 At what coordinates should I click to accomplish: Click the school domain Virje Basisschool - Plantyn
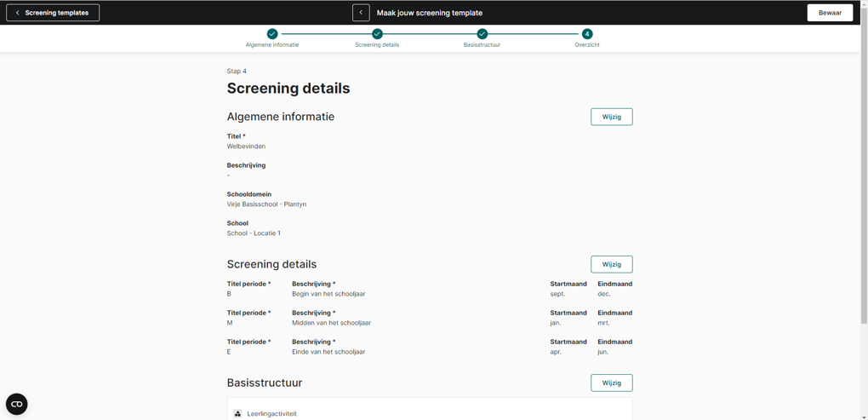click(267, 204)
